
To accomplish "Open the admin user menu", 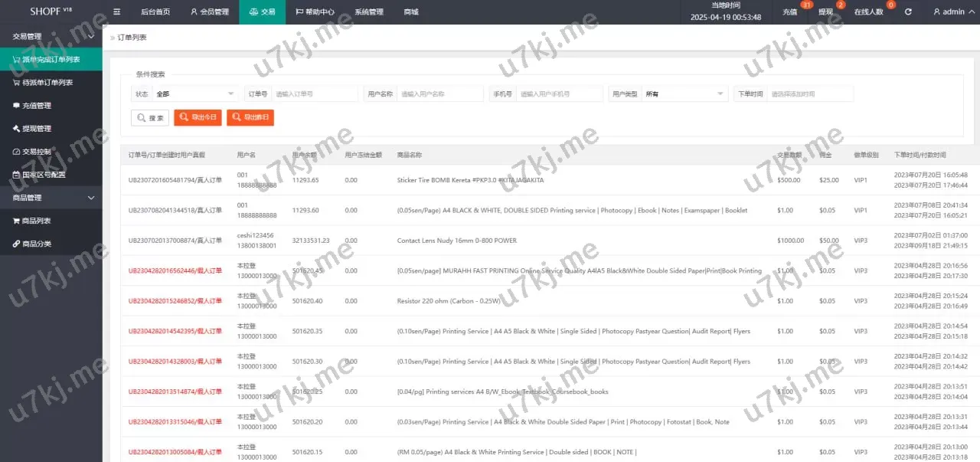I will click(x=953, y=12).
